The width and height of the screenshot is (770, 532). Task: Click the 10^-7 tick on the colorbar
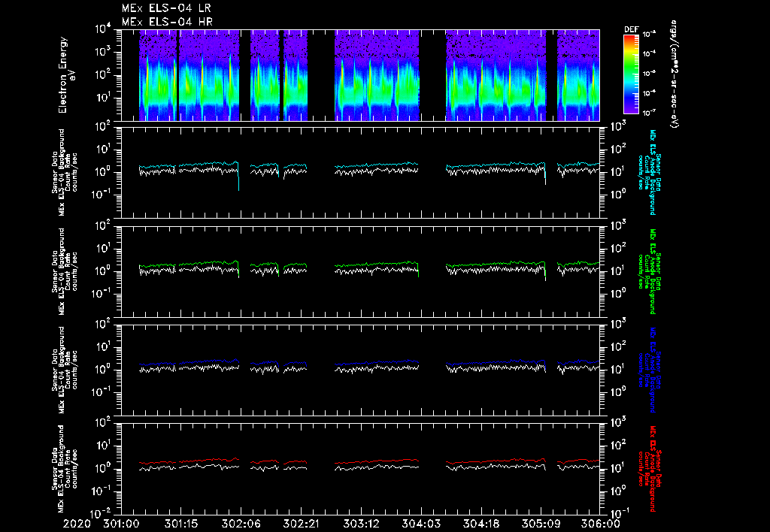[x=649, y=113]
